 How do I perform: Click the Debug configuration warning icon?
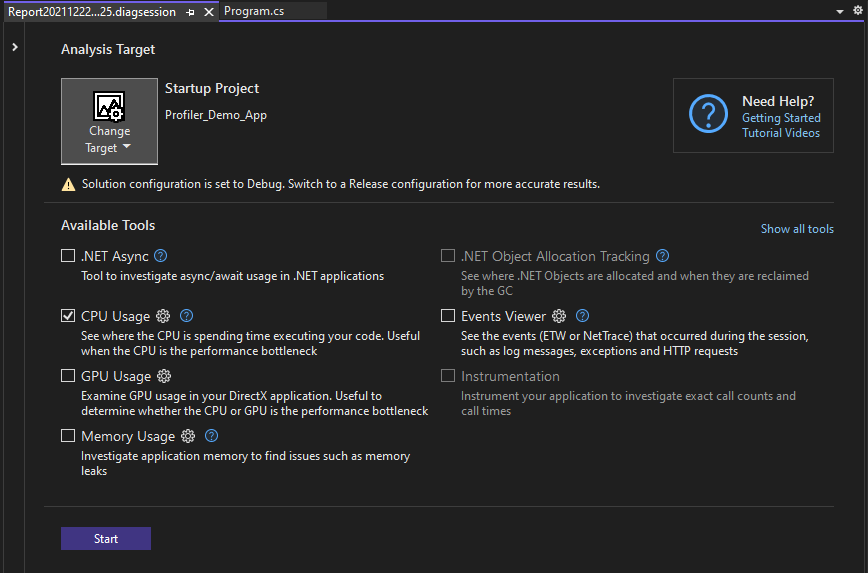[x=68, y=184]
